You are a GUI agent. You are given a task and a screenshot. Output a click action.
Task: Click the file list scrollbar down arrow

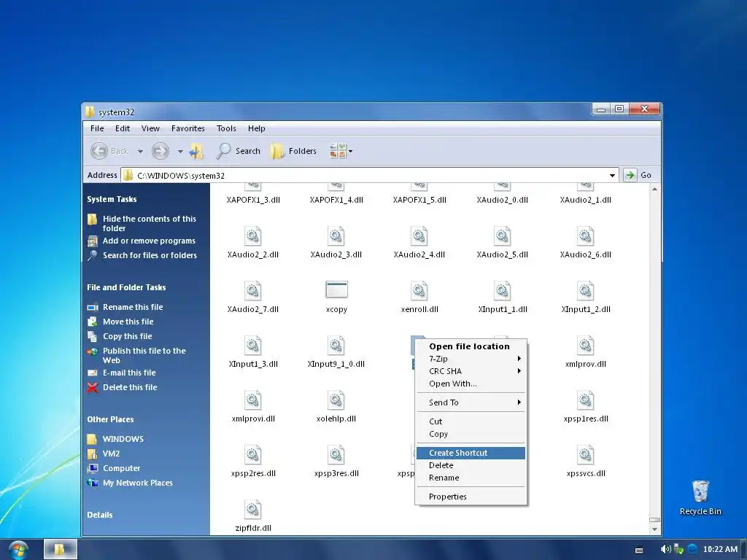point(654,529)
